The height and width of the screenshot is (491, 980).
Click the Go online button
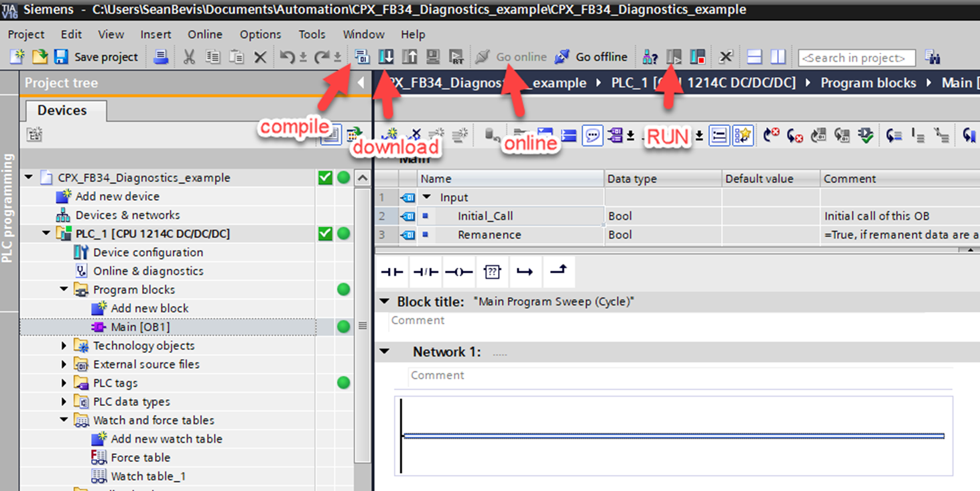[x=511, y=57]
